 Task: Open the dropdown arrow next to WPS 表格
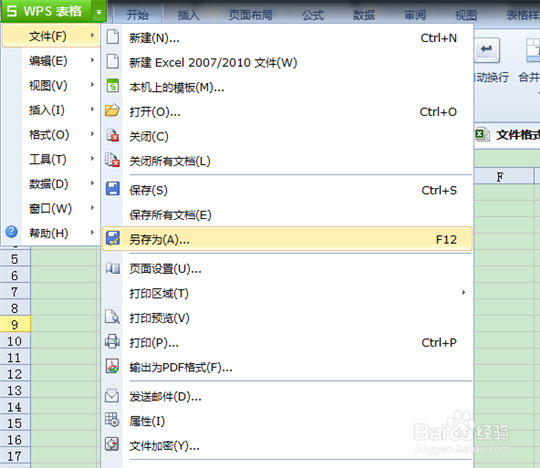click(99, 12)
